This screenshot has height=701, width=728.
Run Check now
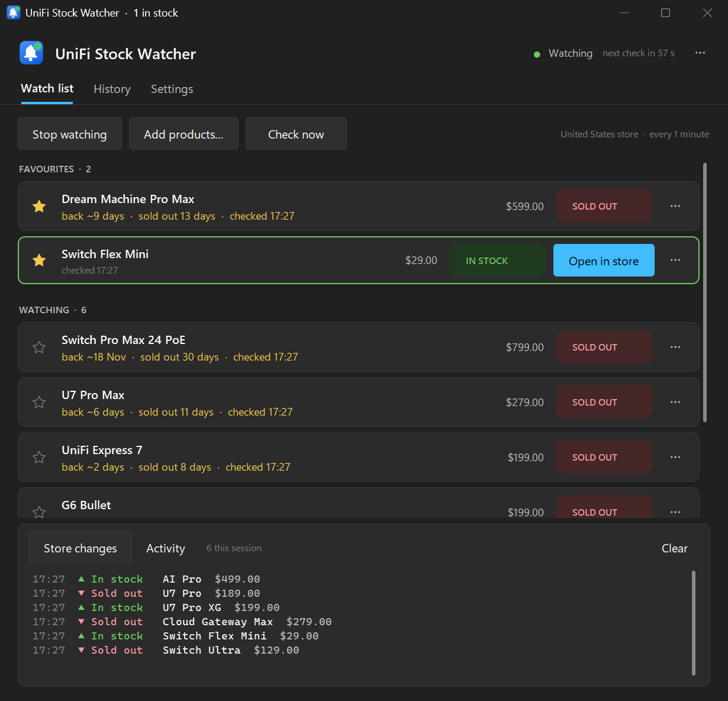(x=296, y=134)
